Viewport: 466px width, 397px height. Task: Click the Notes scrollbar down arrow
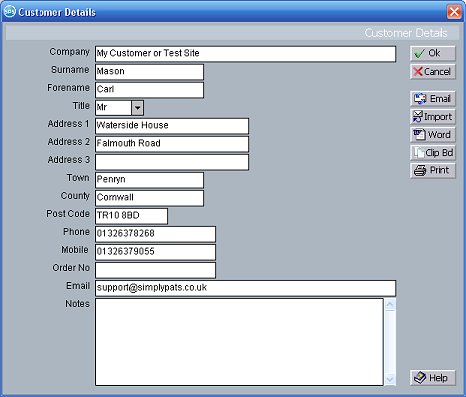[x=390, y=380]
